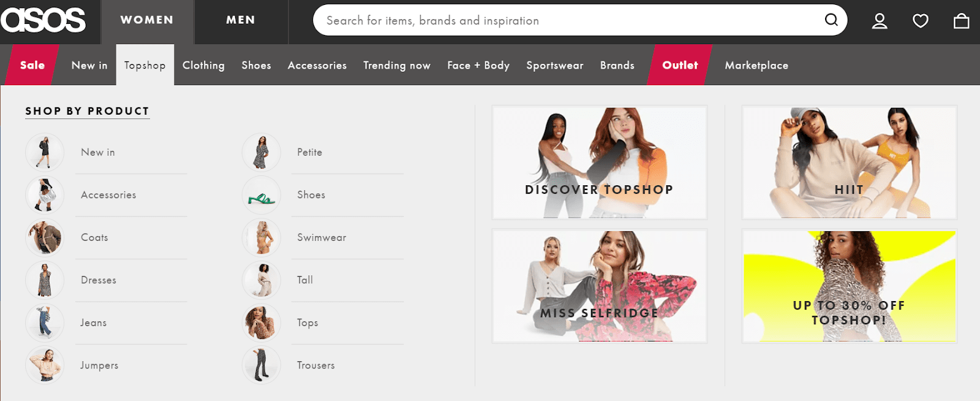This screenshot has width=980, height=401.
Task: Open the Brands menu
Action: point(617,65)
